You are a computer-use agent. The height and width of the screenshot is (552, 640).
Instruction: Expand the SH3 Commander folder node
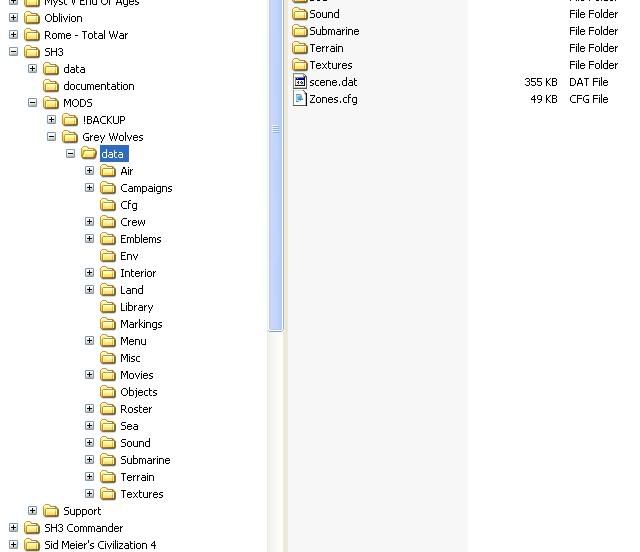13,528
